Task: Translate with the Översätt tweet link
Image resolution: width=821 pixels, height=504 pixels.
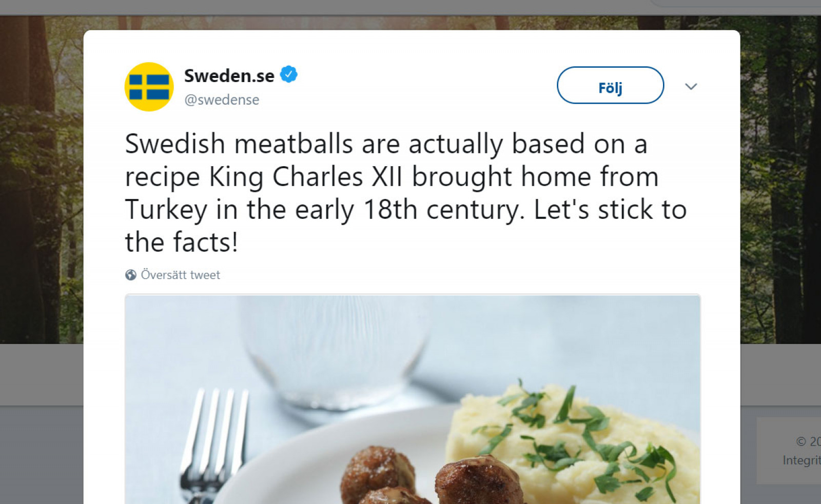Action: coord(180,275)
